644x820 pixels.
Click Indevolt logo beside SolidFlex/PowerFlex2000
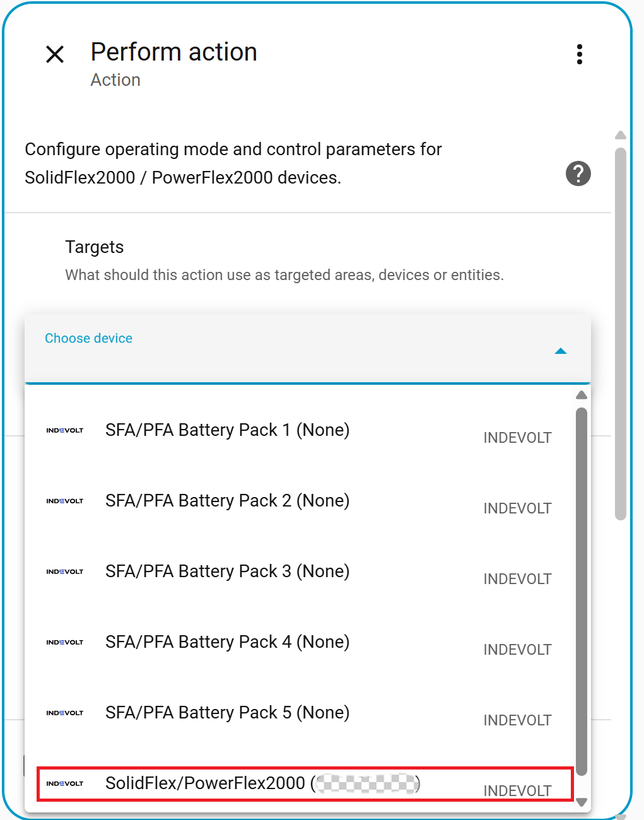(x=65, y=783)
